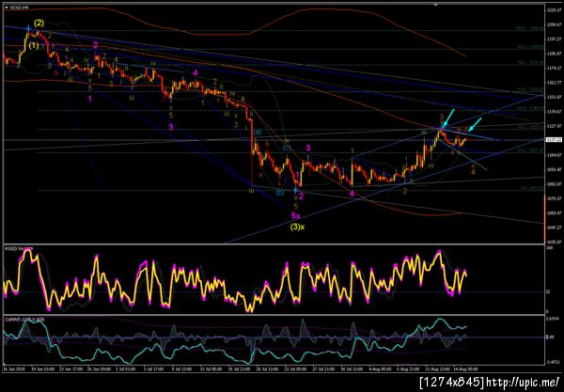564x392 pixels.
Task: Select the yellow (3)x wave label
Action: (x=297, y=227)
